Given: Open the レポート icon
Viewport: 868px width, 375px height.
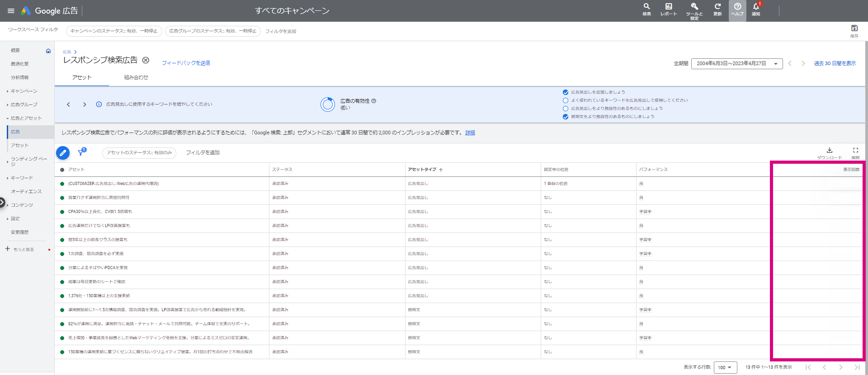Looking at the screenshot, I should (669, 9).
